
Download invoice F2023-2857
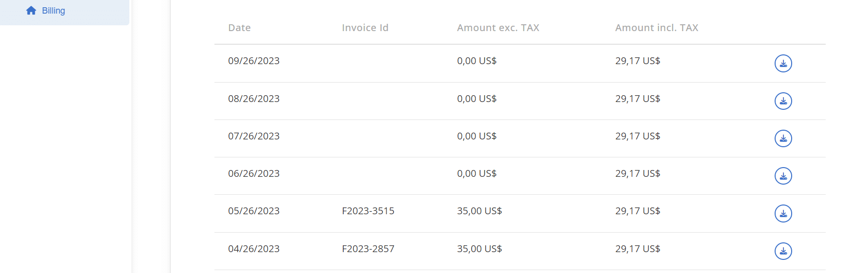tap(783, 251)
